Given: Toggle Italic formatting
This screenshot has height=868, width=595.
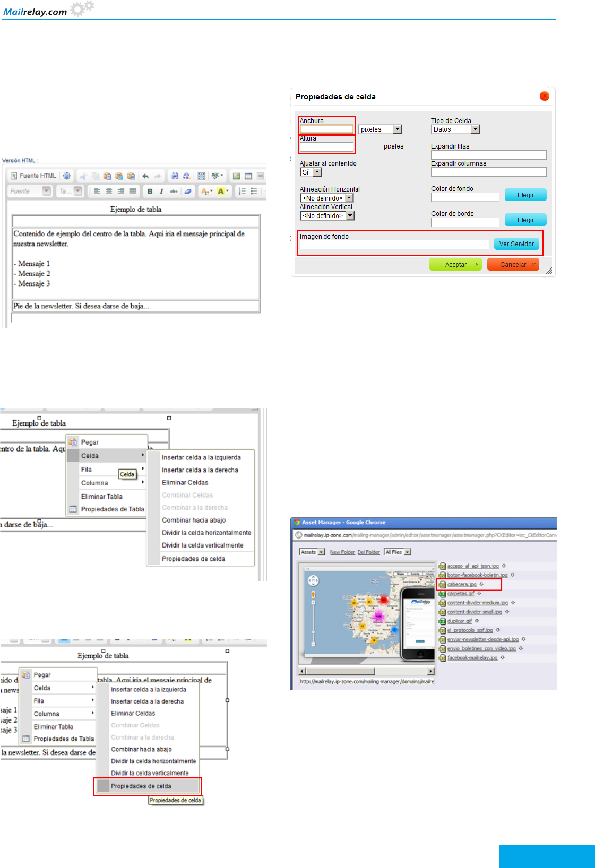Looking at the screenshot, I should [161, 191].
